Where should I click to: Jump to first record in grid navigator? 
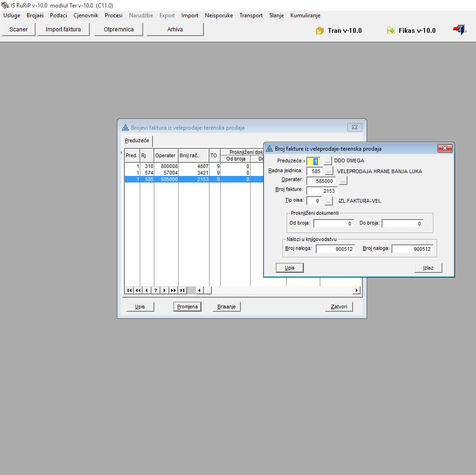click(129, 290)
